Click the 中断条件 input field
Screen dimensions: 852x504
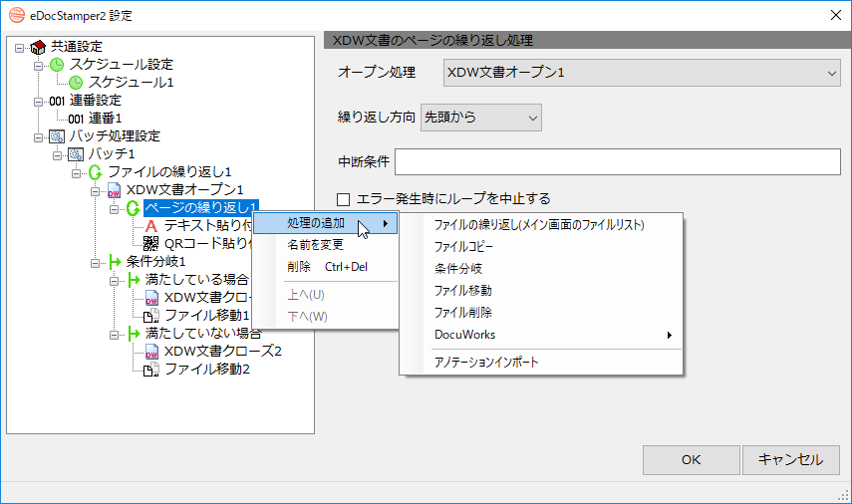click(x=617, y=161)
